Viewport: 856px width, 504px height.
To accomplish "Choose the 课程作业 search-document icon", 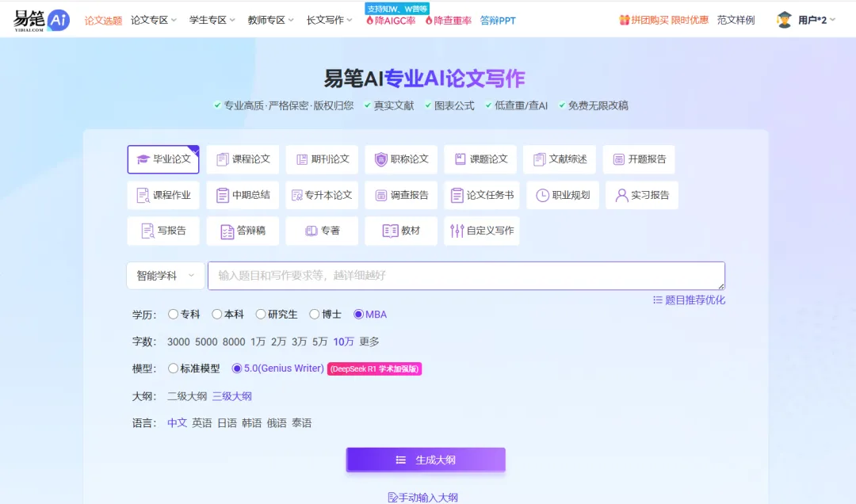I will click(x=143, y=196).
